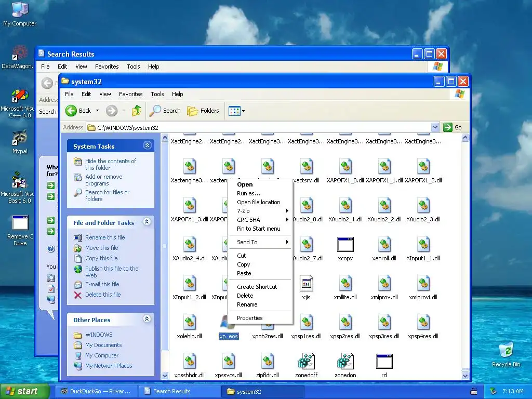Open xcopy file icon in system32

(x=345, y=245)
